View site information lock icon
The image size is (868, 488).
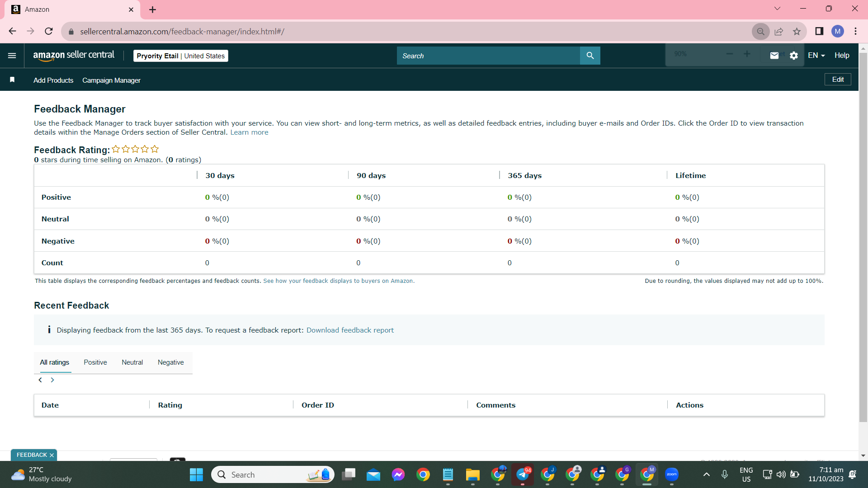(x=71, y=32)
